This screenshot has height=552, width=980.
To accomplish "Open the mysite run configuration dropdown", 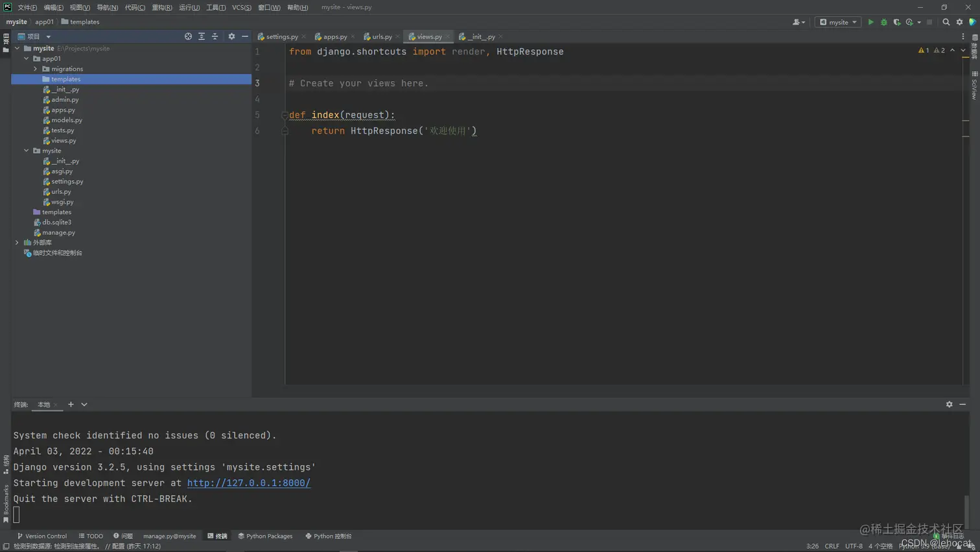I will click(838, 22).
